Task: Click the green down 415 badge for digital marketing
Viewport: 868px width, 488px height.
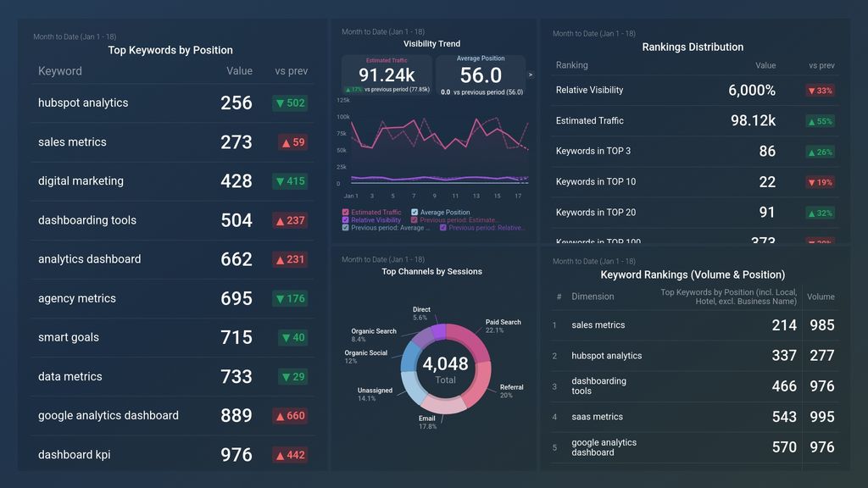Action: [290, 181]
